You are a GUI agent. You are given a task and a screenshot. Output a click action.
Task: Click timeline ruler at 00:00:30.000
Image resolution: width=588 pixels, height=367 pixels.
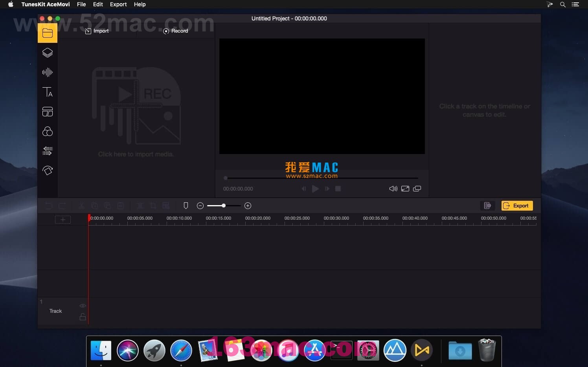(x=336, y=218)
